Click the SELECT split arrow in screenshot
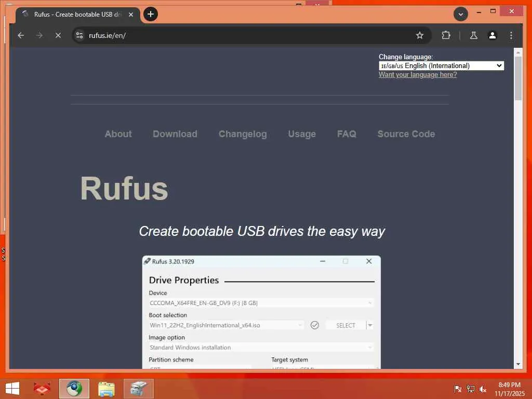 coord(370,325)
